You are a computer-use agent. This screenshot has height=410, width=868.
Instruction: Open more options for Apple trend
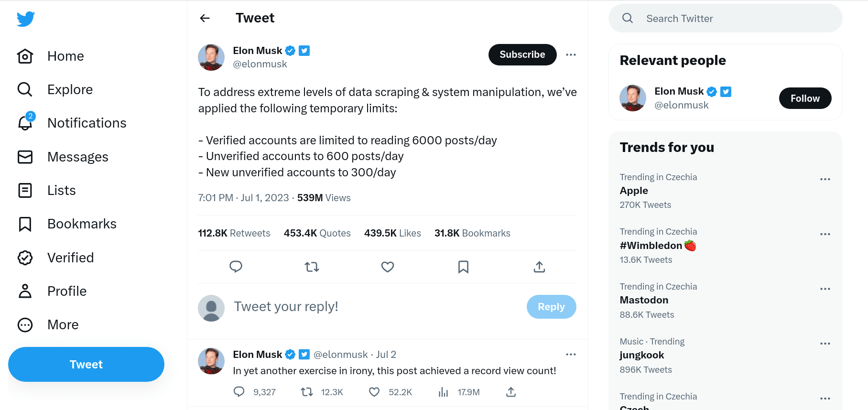pos(825,179)
